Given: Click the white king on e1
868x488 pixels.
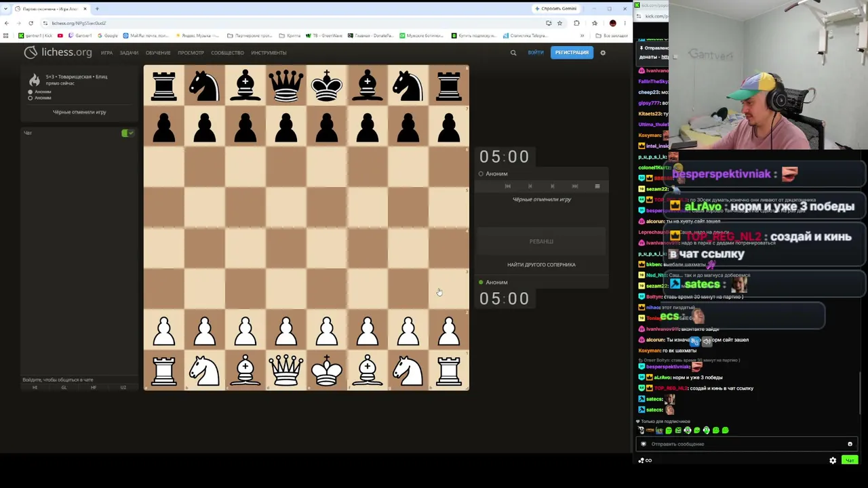Looking at the screenshot, I should (326, 370).
